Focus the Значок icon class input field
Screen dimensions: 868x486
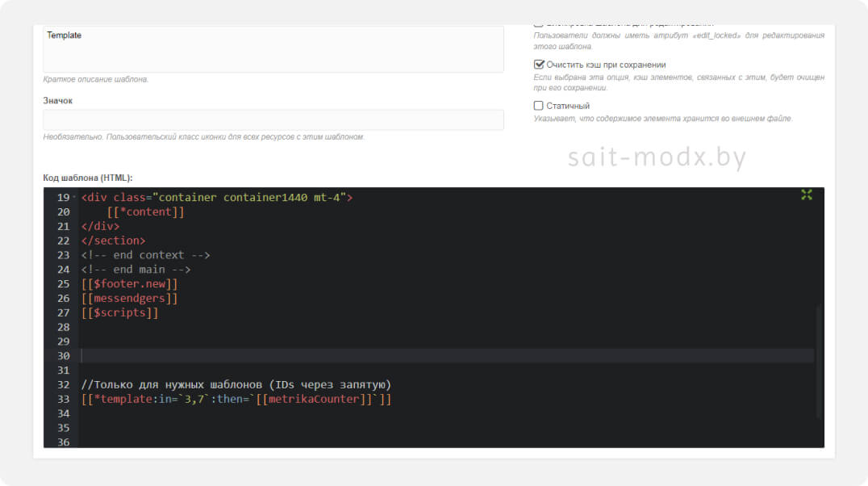(273, 119)
